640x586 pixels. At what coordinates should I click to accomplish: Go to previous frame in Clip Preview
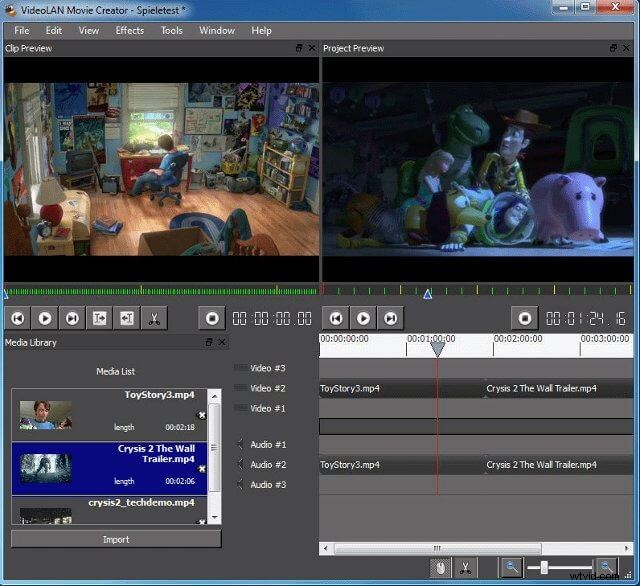[18, 318]
